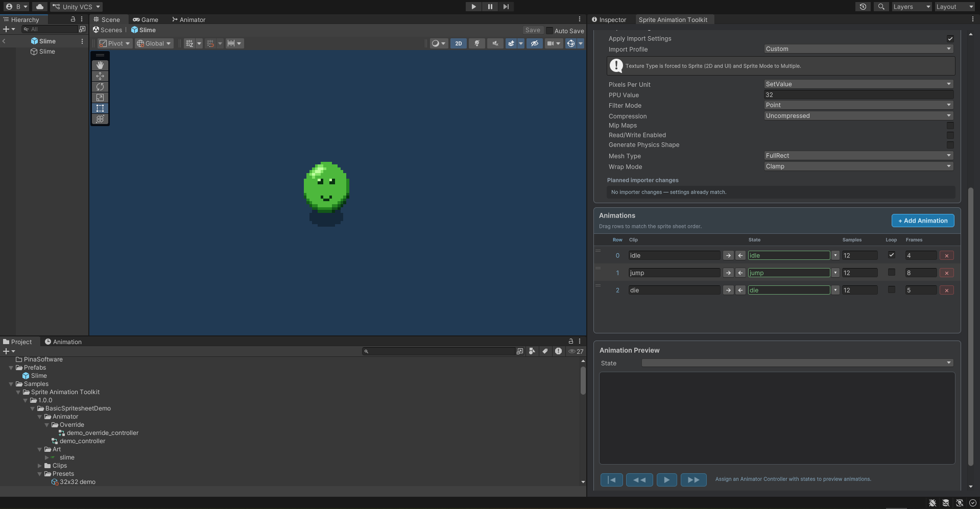This screenshot has width=980, height=509.
Task: Toggle Auto Save checkbox
Action: (549, 31)
